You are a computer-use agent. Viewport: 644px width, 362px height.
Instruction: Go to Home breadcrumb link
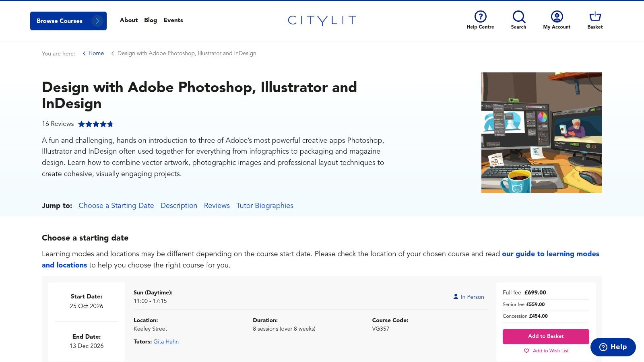tap(96, 53)
